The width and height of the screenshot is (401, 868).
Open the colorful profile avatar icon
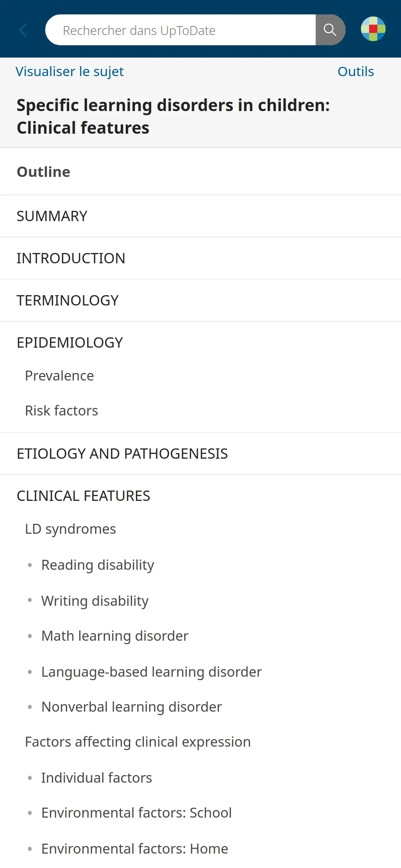coord(373,29)
